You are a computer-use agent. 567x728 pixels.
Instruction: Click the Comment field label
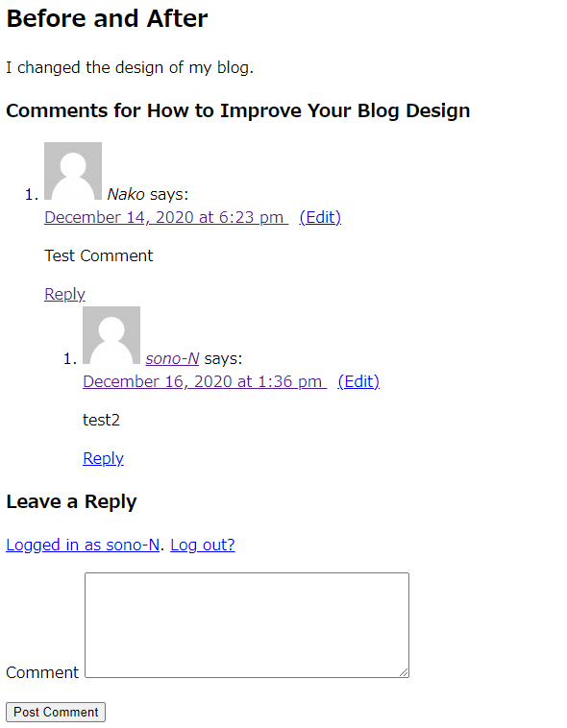point(42,672)
